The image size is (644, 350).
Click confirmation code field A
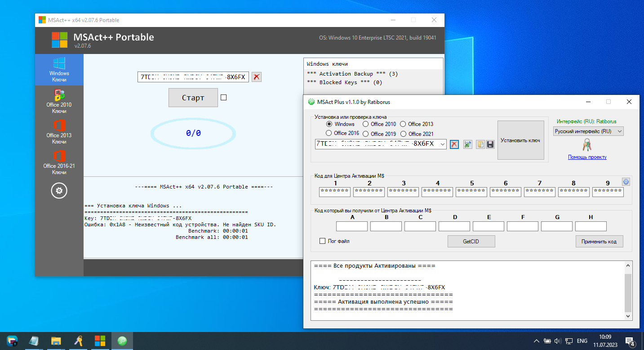352,226
